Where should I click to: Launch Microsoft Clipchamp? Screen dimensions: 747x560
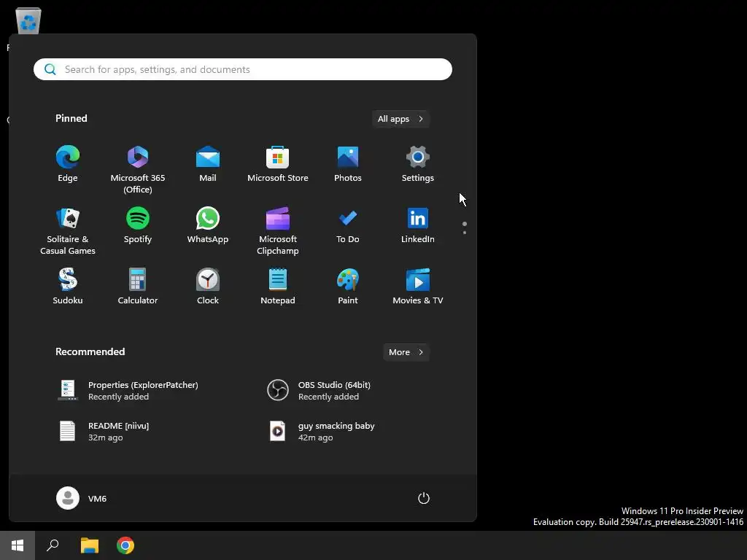point(278,231)
